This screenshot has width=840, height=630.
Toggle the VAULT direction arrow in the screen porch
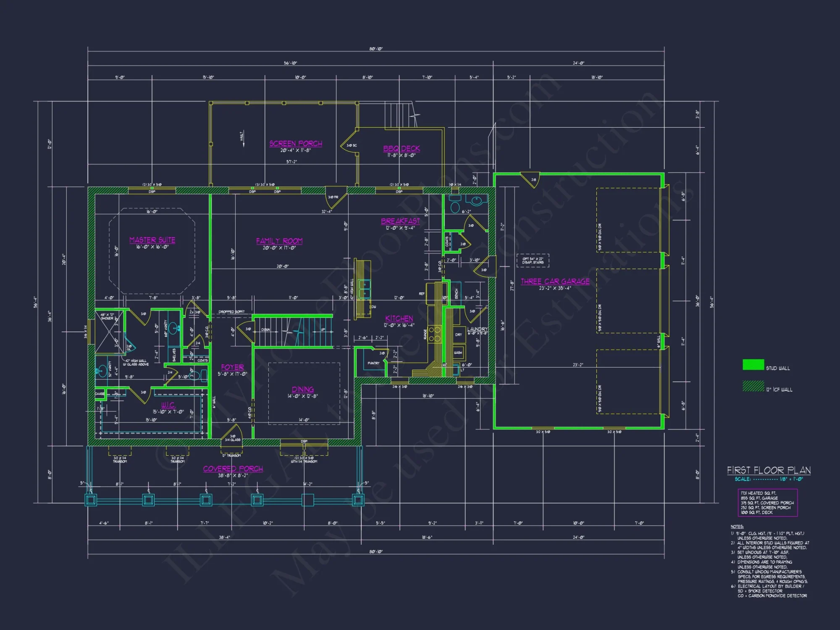242,139
